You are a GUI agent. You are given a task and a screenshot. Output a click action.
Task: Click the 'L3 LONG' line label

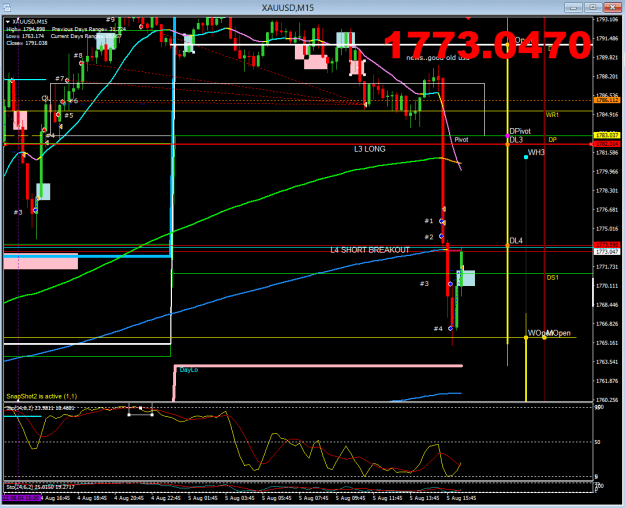tap(369, 149)
